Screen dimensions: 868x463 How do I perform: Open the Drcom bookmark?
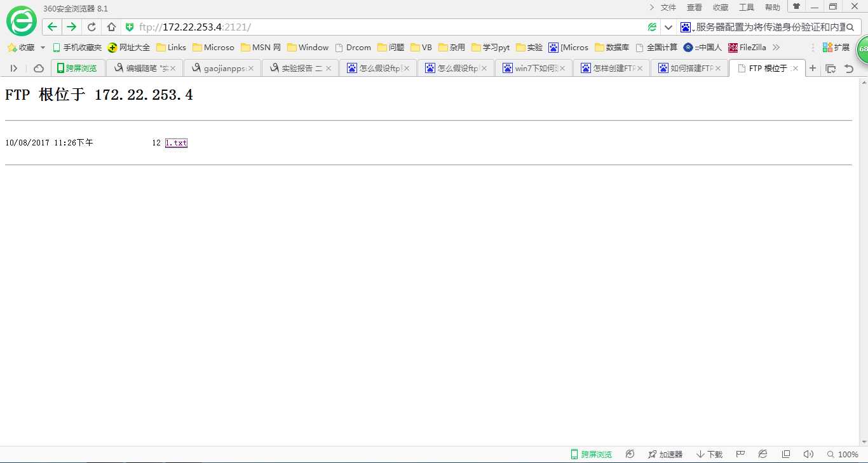pos(353,48)
